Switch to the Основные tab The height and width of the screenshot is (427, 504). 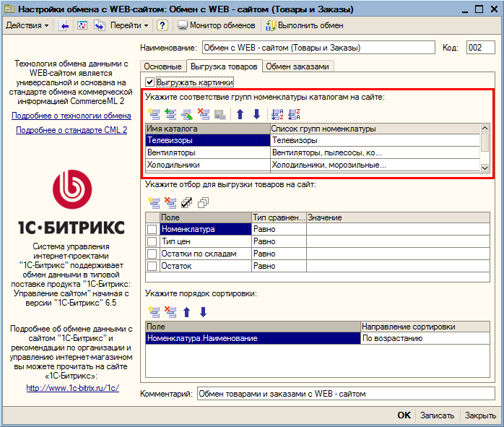(x=163, y=66)
